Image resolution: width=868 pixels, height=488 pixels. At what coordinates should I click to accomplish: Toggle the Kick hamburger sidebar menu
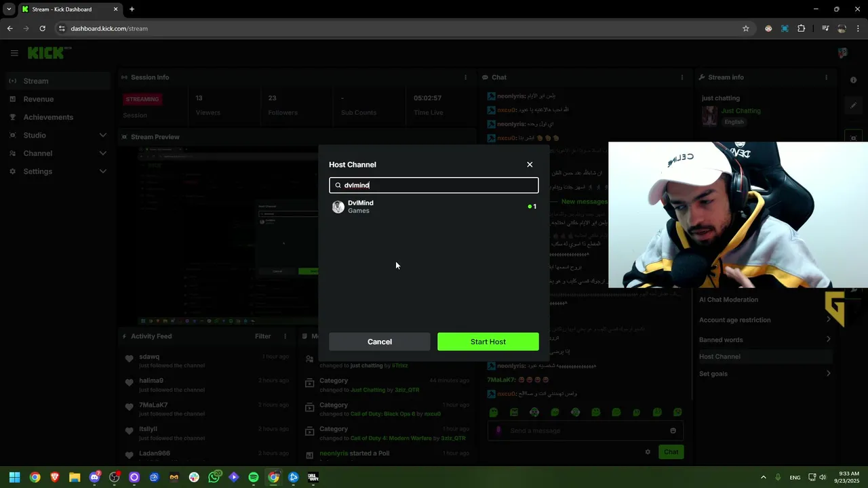[14, 53]
